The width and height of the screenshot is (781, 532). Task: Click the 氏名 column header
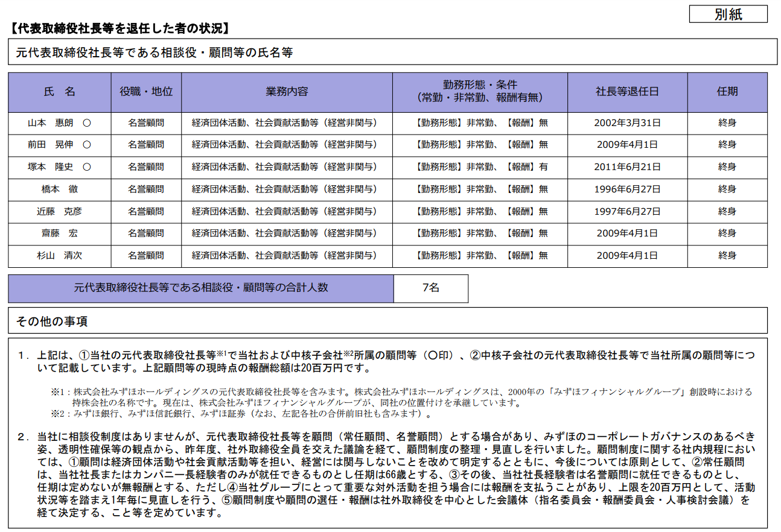pos(60,92)
